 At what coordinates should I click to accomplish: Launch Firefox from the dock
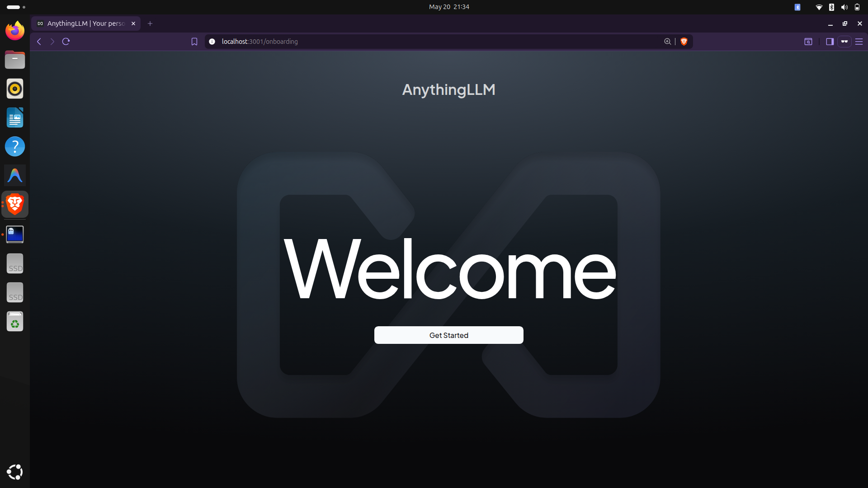pos(15,31)
